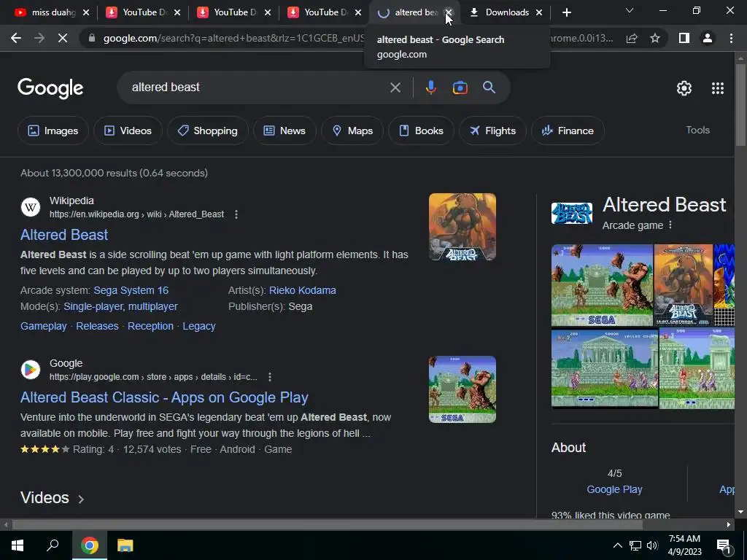Close the Downloads tab
Image resolution: width=747 pixels, height=560 pixels.
pyautogui.click(x=539, y=13)
